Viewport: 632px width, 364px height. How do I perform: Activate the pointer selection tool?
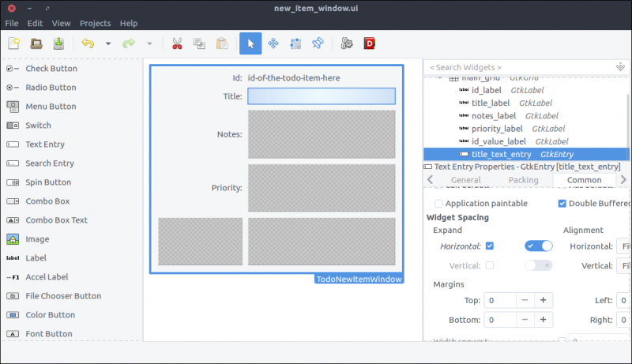coord(250,44)
